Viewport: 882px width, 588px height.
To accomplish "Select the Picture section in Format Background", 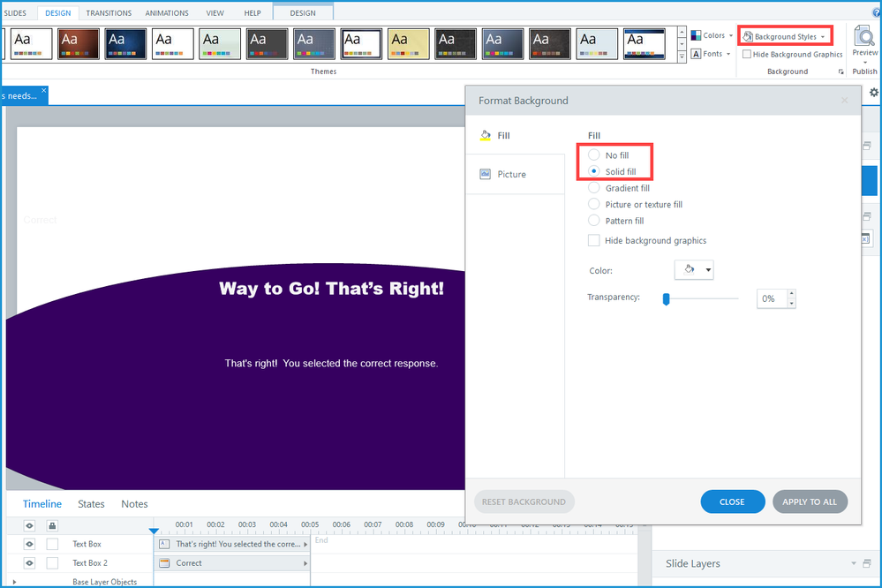I will pos(511,175).
